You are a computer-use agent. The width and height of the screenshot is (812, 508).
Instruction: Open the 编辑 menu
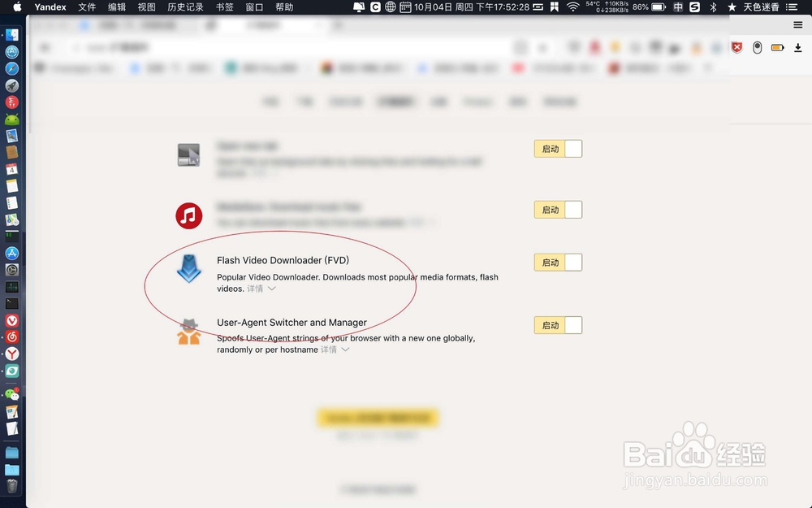(x=117, y=7)
